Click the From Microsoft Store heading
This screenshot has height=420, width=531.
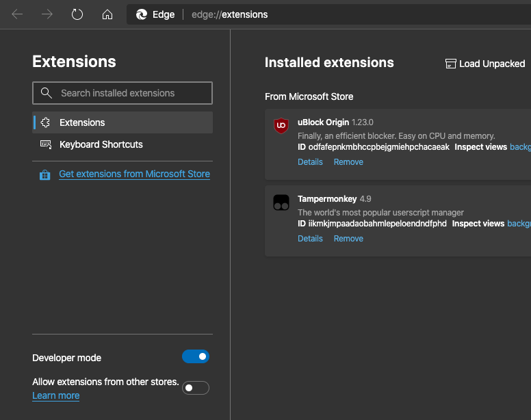click(x=309, y=97)
